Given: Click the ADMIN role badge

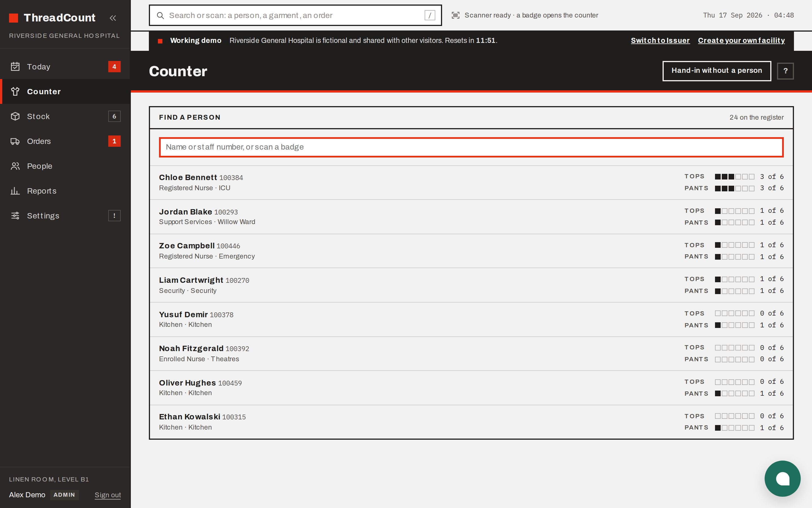Looking at the screenshot, I should pyautogui.click(x=64, y=495).
